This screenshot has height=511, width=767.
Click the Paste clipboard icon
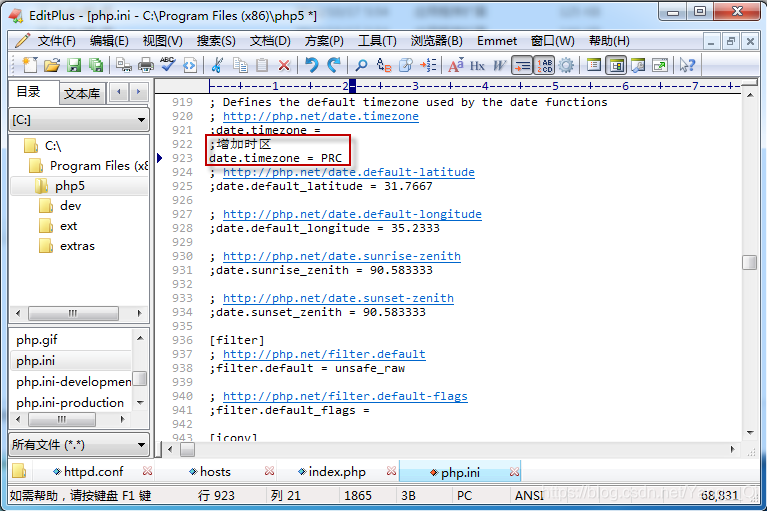262,65
